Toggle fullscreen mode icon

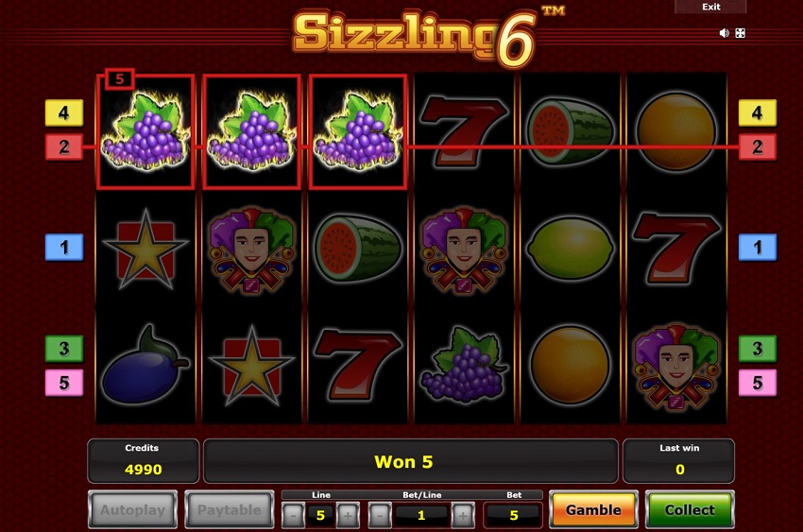click(x=740, y=33)
